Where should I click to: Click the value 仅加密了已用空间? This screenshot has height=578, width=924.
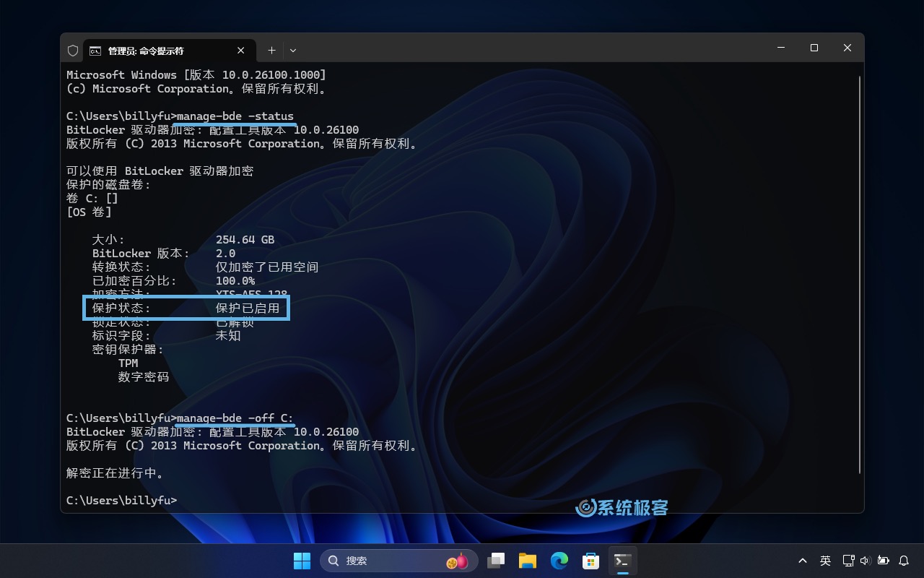[267, 267]
